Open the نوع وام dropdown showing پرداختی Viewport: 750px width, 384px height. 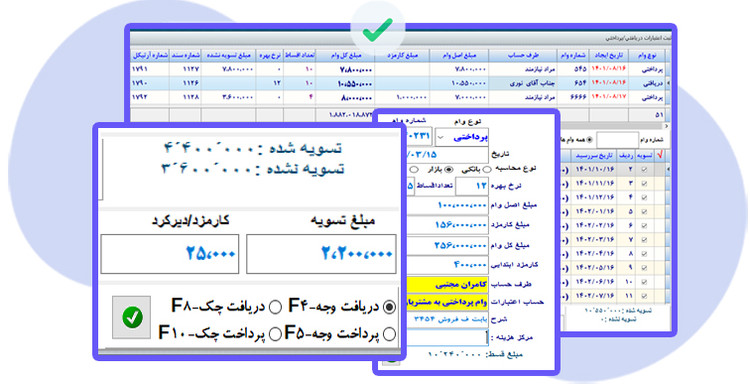coord(462,137)
